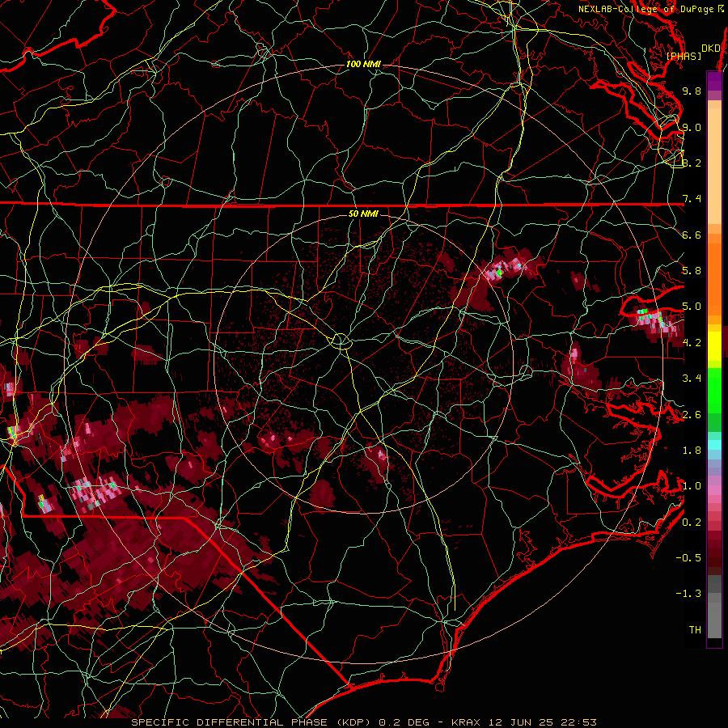The width and height of the screenshot is (728, 728).
Task: Pick the cyan color bar segment
Action: 714,444
